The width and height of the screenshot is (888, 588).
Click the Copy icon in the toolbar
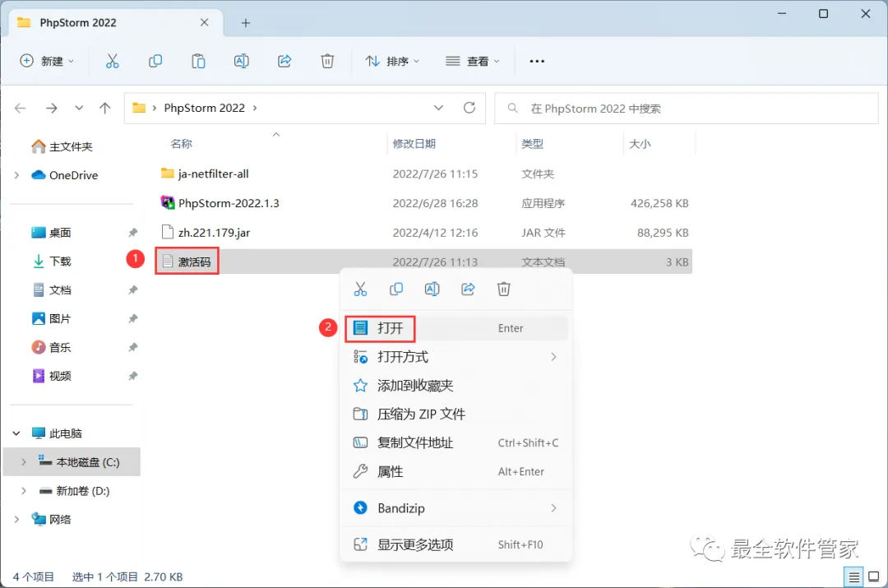tap(155, 61)
